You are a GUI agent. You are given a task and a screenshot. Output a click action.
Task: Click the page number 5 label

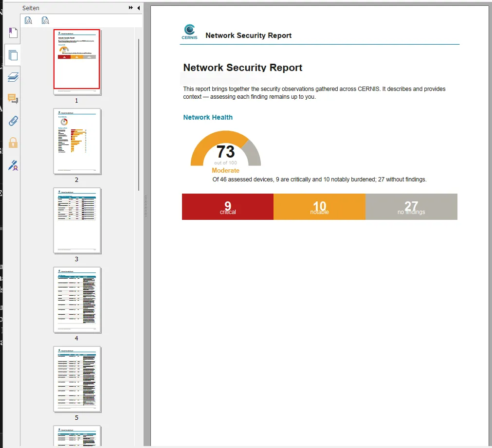point(76,418)
